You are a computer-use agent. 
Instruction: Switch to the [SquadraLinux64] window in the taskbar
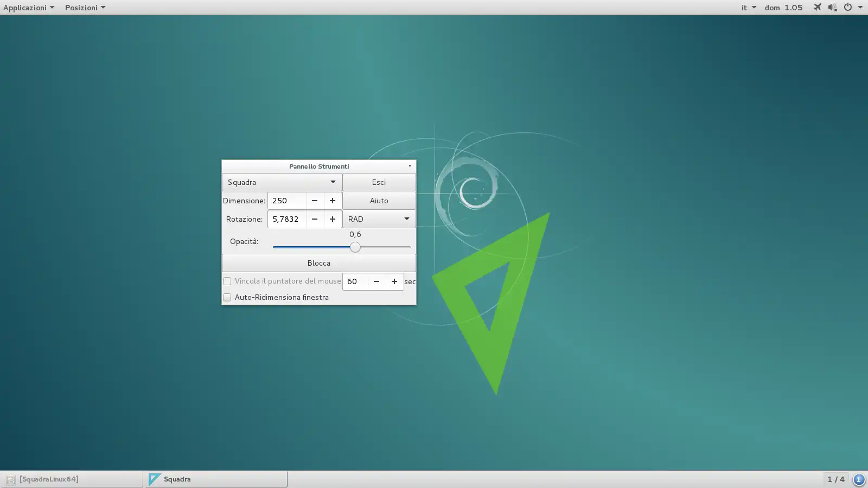[x=72, y=479]
